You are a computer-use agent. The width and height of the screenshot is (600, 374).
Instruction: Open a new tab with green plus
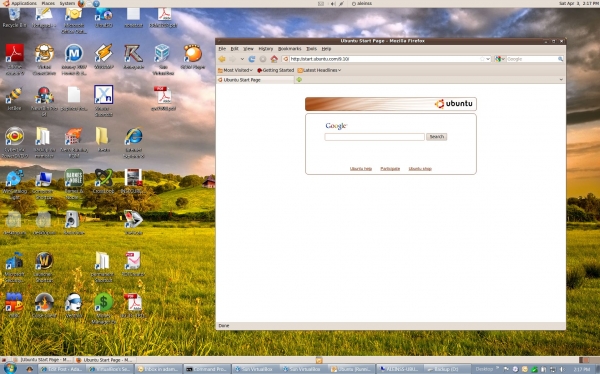[x=299, y=80]
